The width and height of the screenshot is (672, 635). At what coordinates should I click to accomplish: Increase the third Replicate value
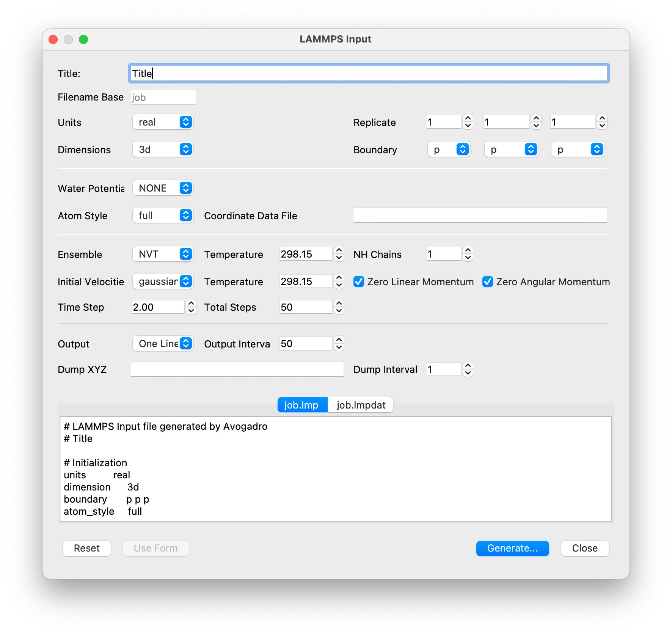[x=602, y=118]
